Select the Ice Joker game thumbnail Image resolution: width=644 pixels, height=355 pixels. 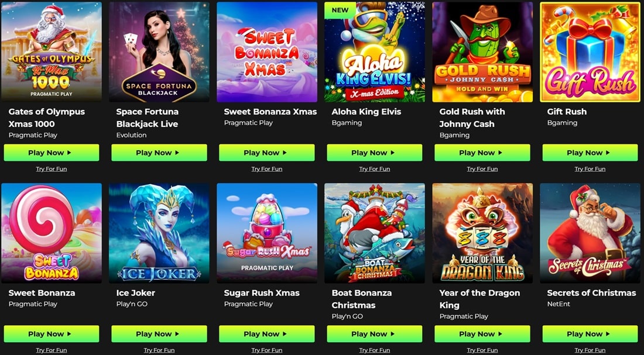pos(159,233)
